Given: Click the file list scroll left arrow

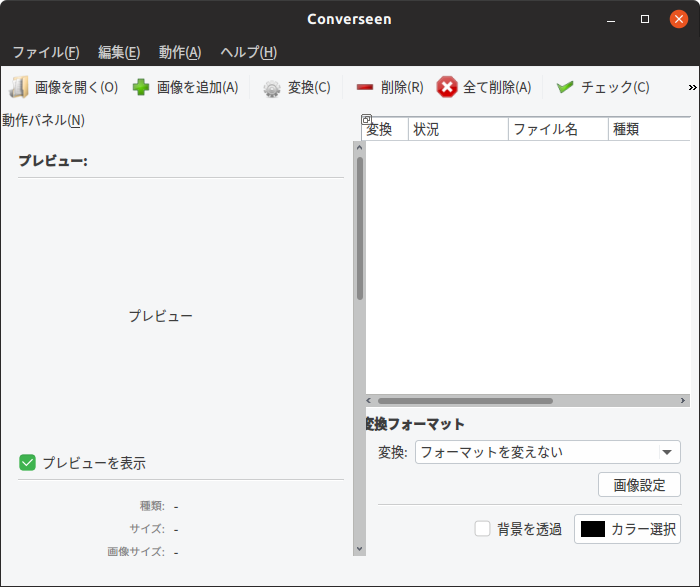Looking at the screenshot, I should [x=369, y=400].
